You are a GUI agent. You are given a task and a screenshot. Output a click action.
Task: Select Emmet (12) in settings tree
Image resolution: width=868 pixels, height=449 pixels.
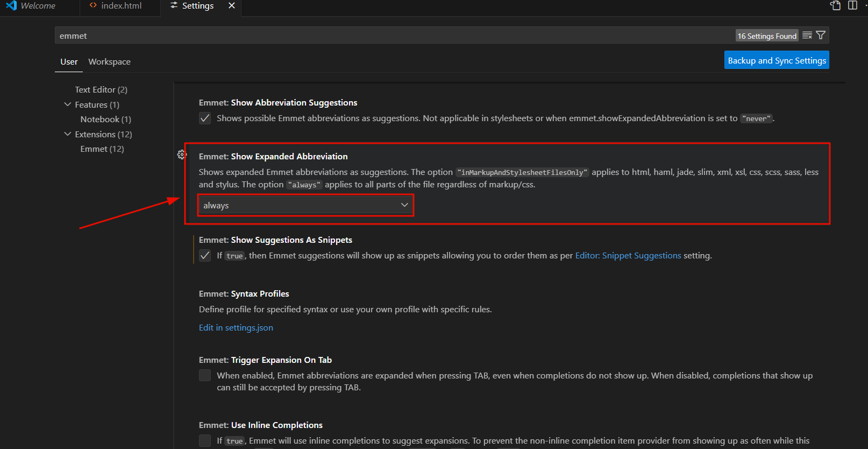pos(102,149)
